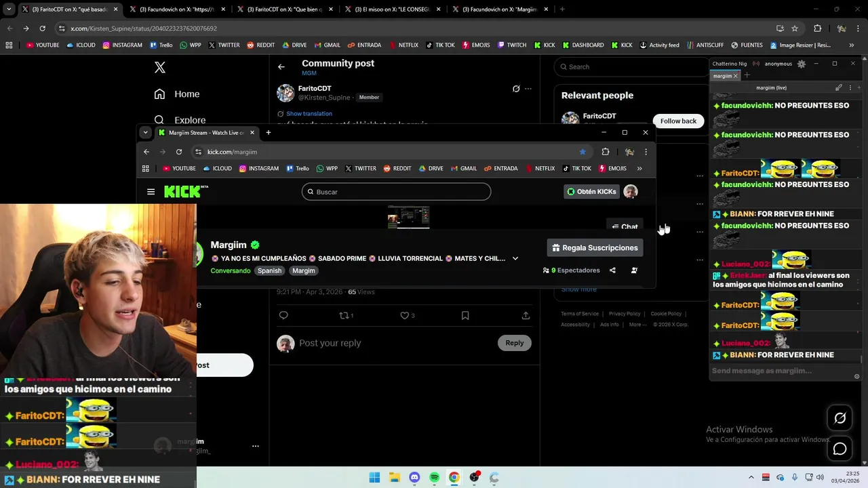Focus Chatterino send message field
This screenshot has width=868, height=488.
coord(781,371)
